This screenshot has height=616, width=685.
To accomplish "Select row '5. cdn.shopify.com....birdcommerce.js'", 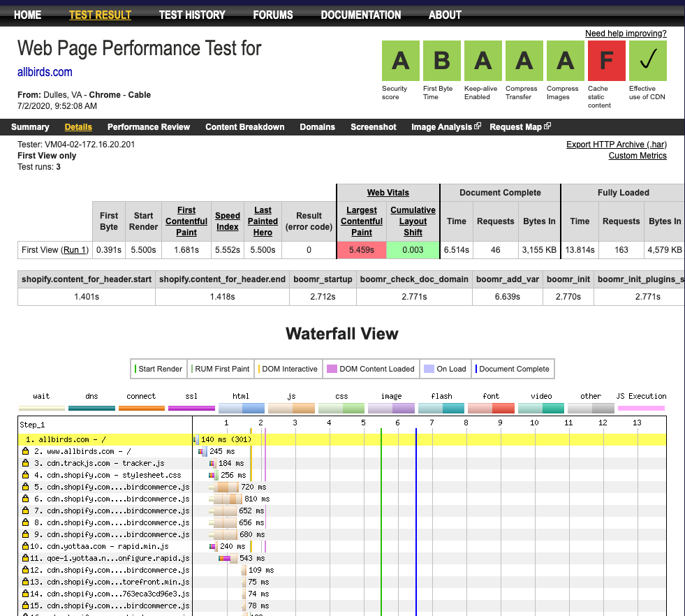I will 342,487.
